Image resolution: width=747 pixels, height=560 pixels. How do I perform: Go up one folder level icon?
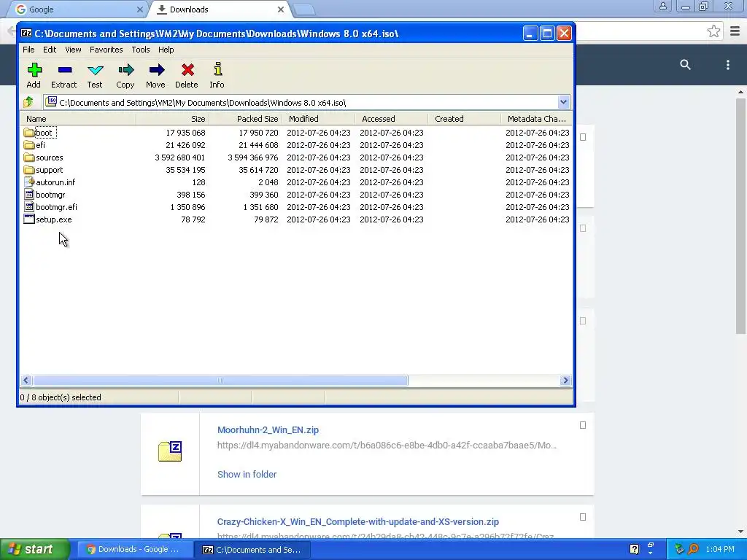(28, 102)
